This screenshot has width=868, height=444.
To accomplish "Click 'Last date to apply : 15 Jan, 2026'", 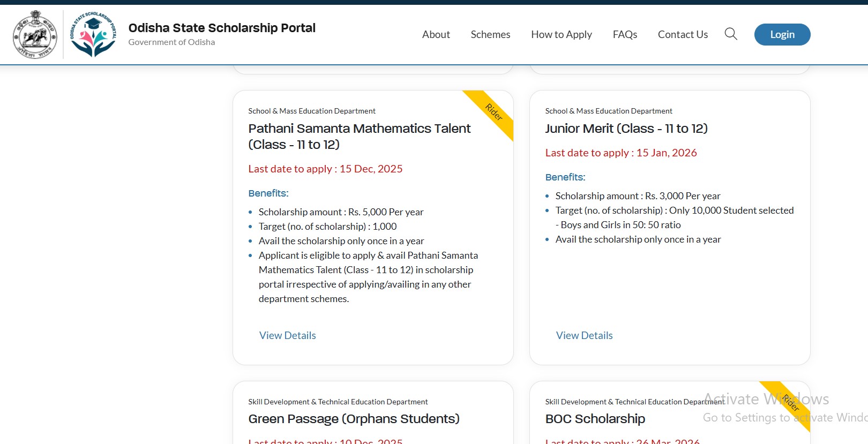I will pos(621,153).
